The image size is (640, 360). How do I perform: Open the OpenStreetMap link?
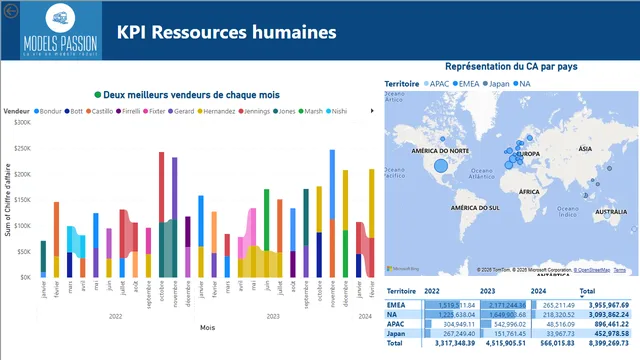coord(592,270)
